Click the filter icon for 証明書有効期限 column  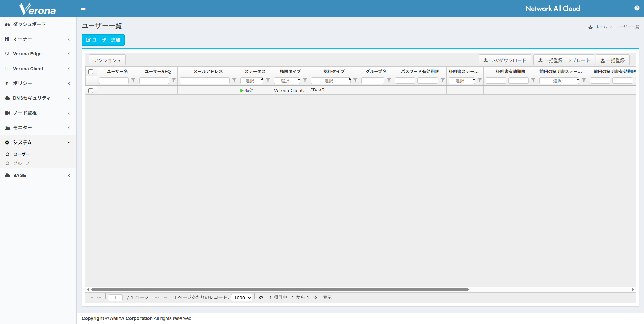point(533,80)
